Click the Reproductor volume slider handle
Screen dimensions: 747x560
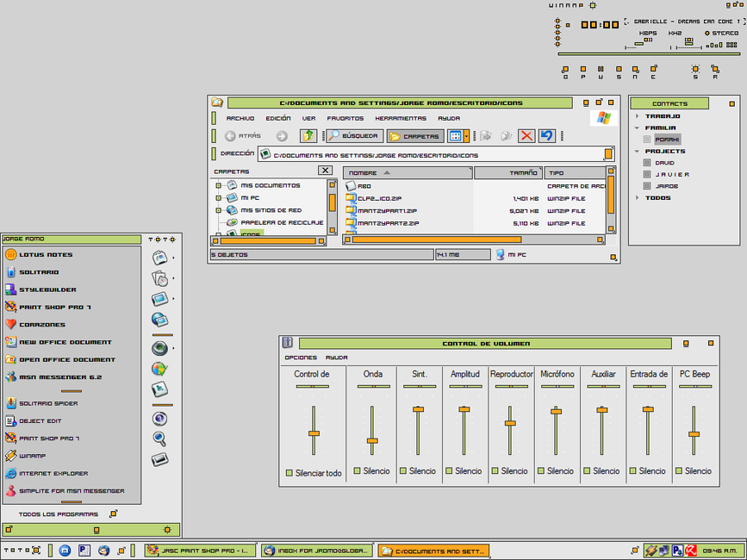(510, 423)
